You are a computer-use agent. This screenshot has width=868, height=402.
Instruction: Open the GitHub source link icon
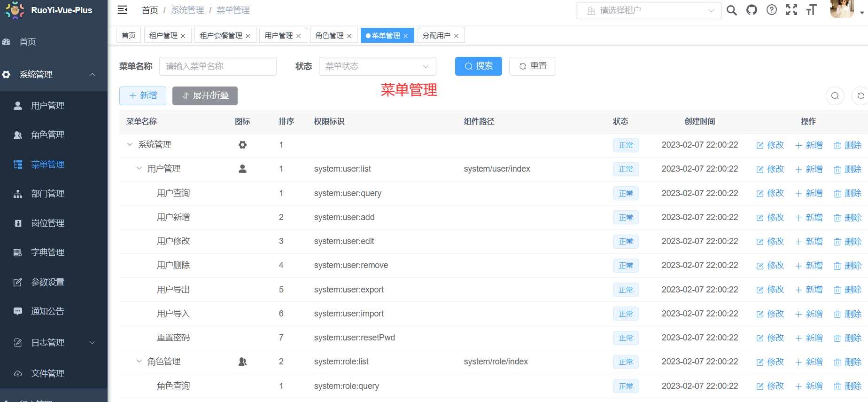click(x=752, y=10)
